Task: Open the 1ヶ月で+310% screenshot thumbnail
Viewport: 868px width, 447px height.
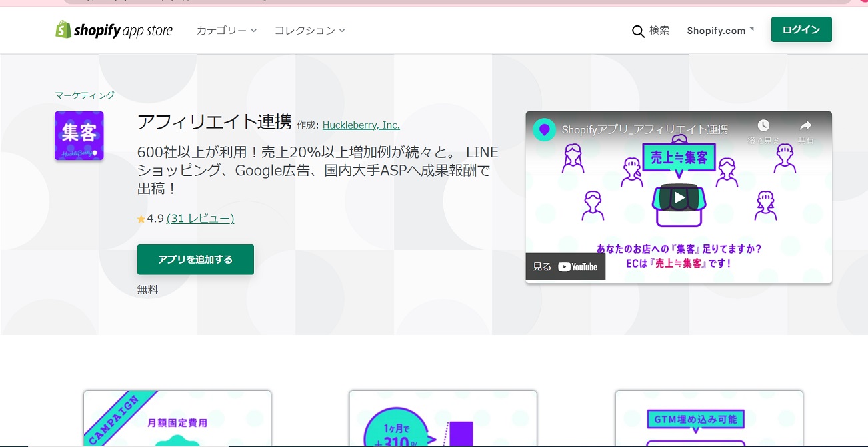Action: (443, 418)
